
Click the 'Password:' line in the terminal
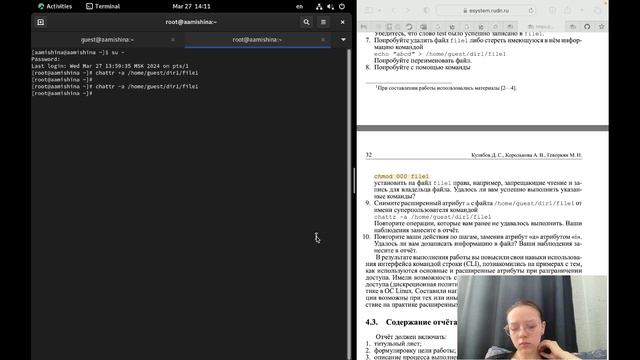coord(46,59)
